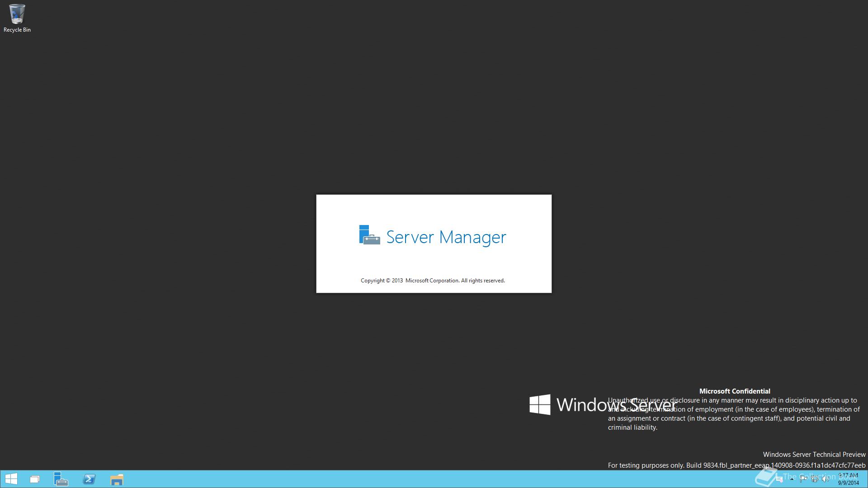Screen dimensions: 868x488
Task: Click Show desktop at the taskbar edge
Action: (866, 479)
